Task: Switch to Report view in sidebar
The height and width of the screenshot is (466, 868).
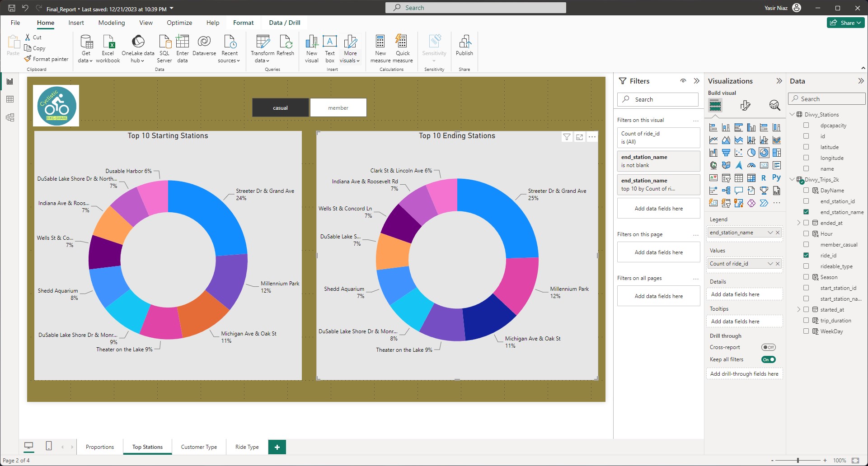Action: pos(10,81)
